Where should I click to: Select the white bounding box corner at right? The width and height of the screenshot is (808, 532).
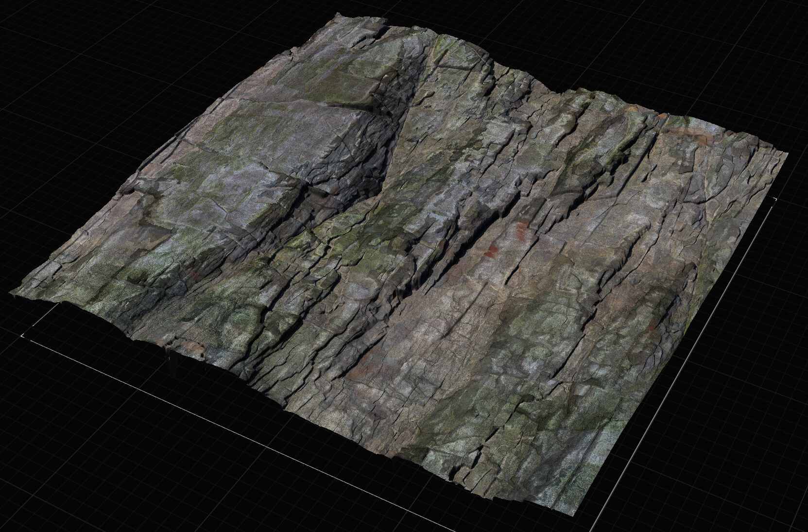pyautogui.click(x=775, y=199)
